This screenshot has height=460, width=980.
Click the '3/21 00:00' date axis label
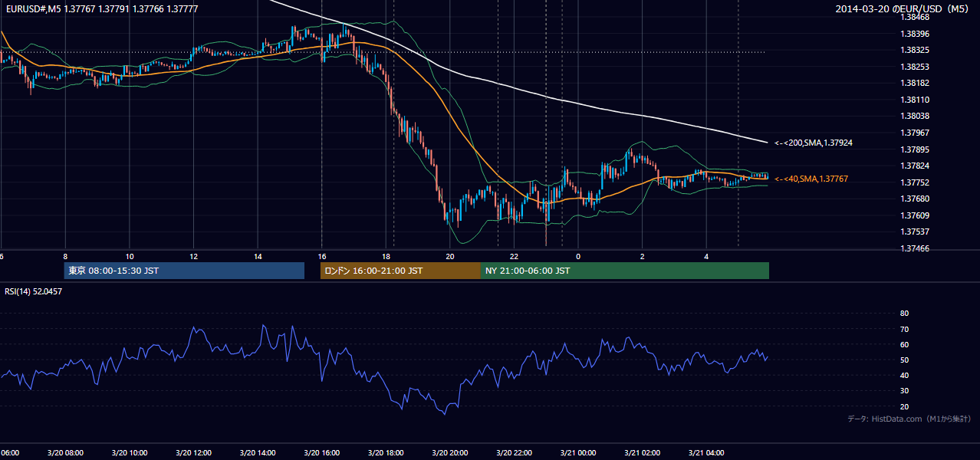[x=578, y=453]
